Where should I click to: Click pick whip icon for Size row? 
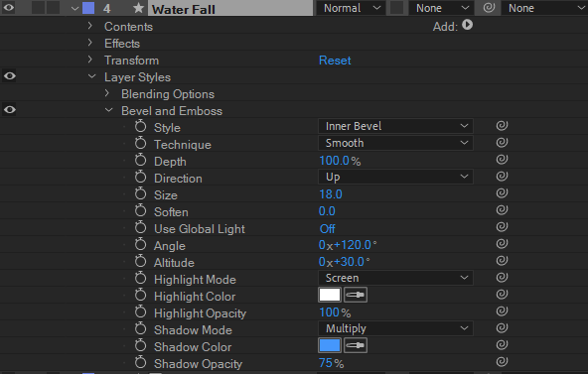click(502, 193)
